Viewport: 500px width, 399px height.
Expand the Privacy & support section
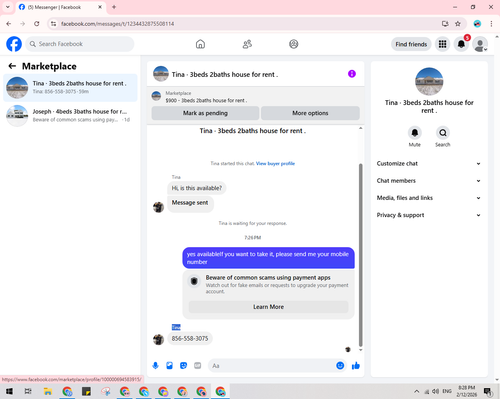pos(429,215)
